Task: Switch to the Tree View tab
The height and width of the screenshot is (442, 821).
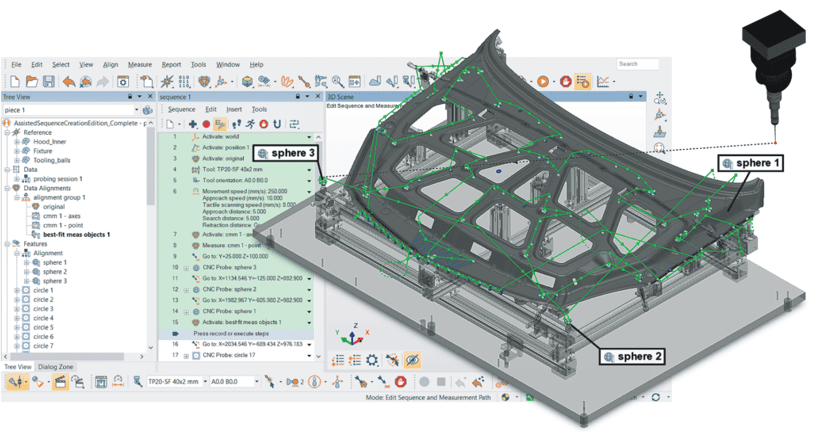Action: pos(18,367)
